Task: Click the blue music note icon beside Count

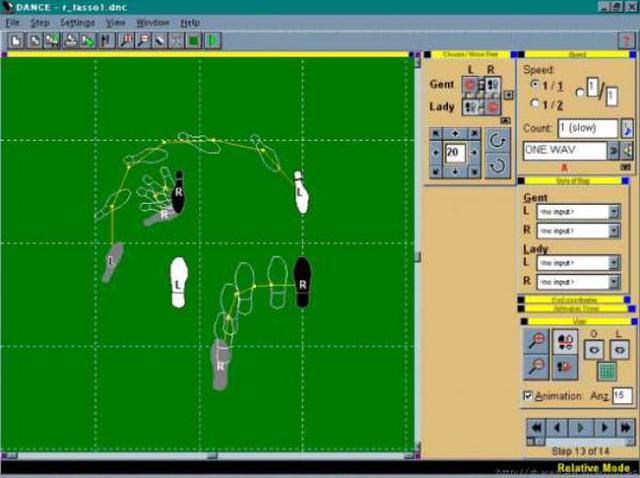Action: click(x=627, y=129)
